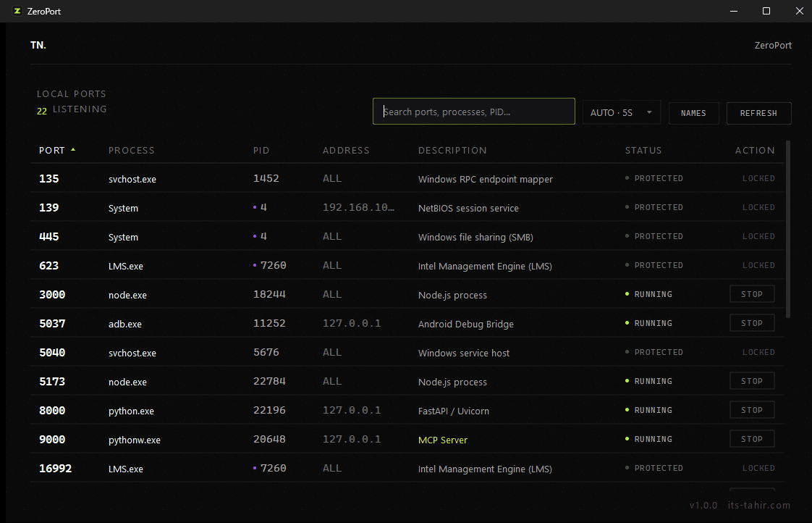This screenshot has height=523, width=812.
Task: Click the FastAPI / Uvicorn description
Action: tap(454, 411)
